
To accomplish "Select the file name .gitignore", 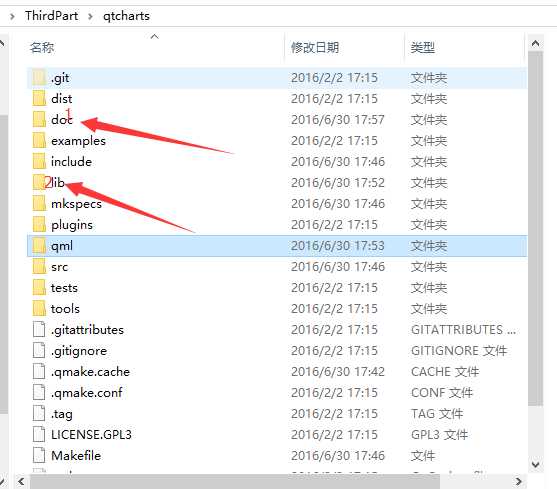I will click(79, 351).
